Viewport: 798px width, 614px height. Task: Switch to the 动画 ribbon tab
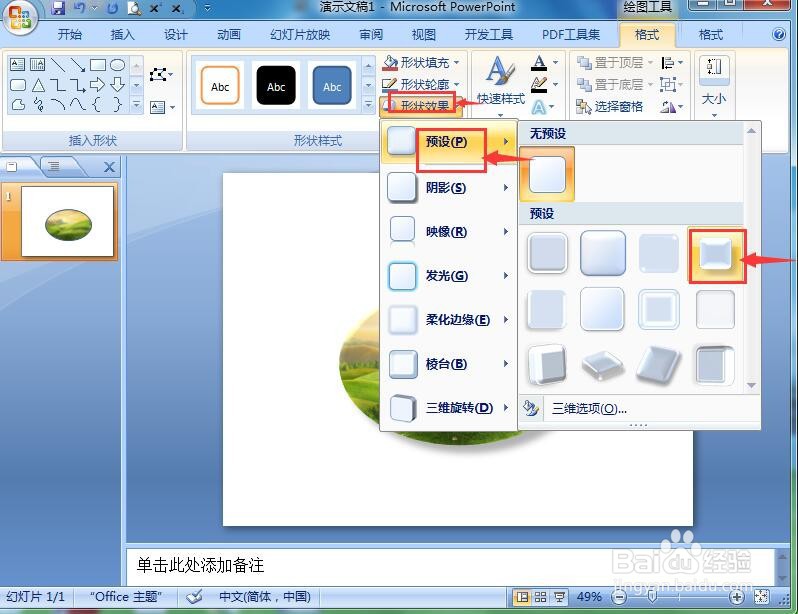[x=229, y=35]
